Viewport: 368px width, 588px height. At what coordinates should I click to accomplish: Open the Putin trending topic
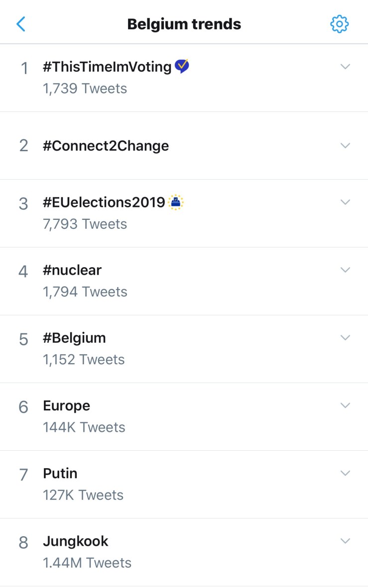tap(60, 474)
